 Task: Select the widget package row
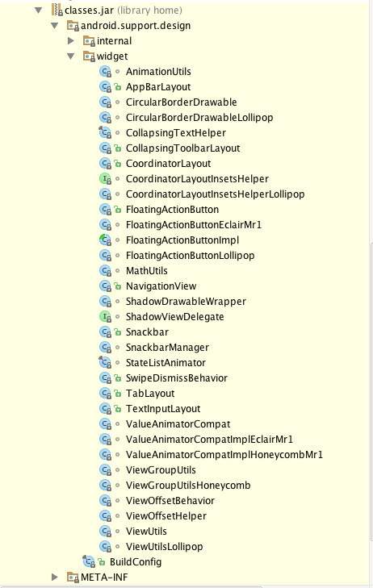(112, 56)
